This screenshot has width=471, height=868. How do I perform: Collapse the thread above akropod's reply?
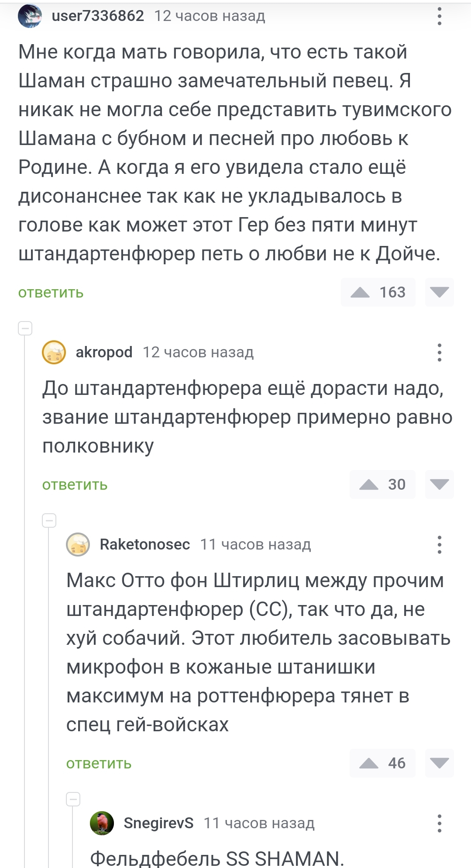pyautogui.click(x=25, y=328)
